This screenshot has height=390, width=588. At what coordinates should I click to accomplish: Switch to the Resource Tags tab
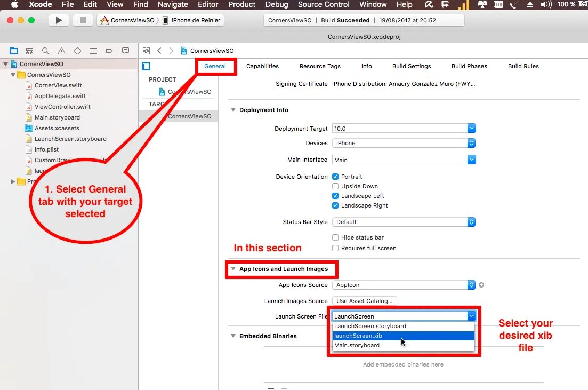(x=320, y=67)
